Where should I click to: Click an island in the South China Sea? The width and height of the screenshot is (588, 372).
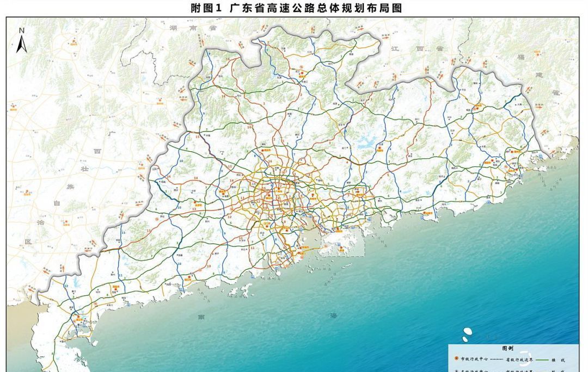coord(466,333)
